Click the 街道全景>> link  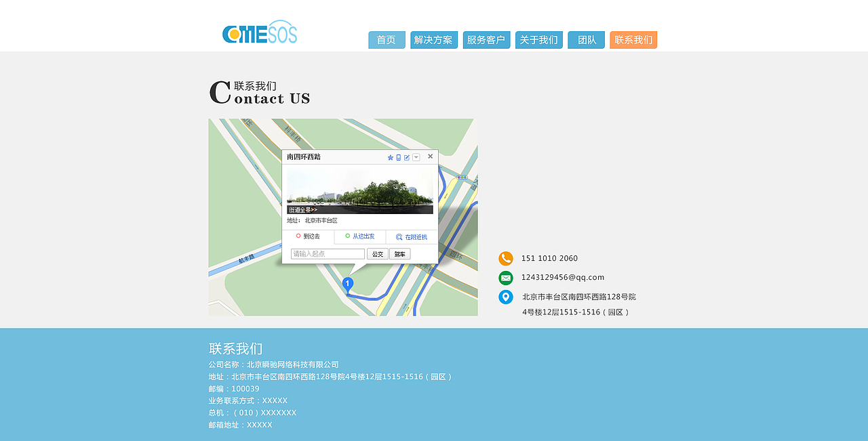tap(303, 210)
